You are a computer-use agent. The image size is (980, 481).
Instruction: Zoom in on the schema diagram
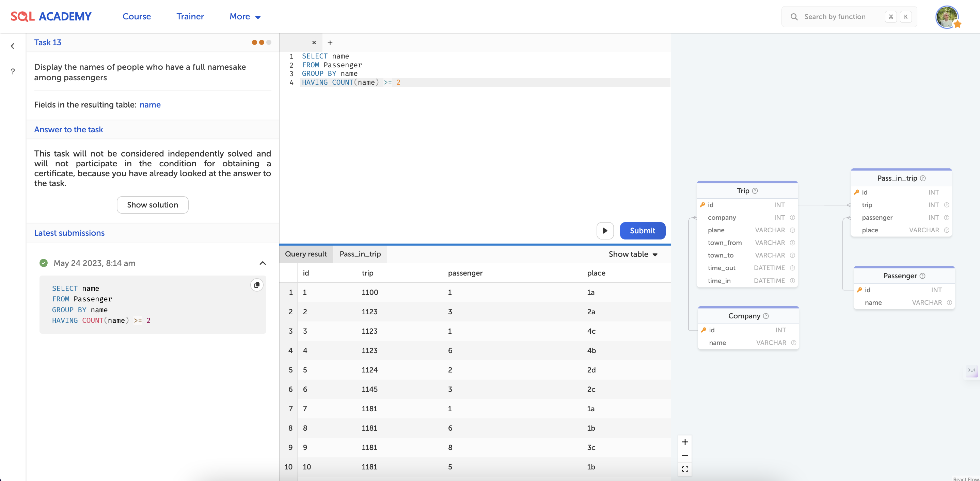pos(685,442)
